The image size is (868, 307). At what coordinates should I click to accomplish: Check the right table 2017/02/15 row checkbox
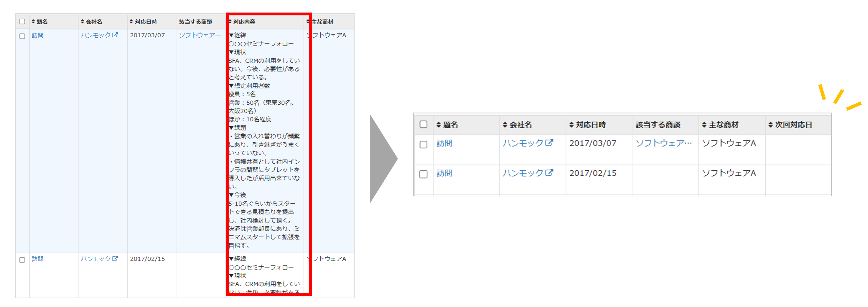tap(423, 174)
